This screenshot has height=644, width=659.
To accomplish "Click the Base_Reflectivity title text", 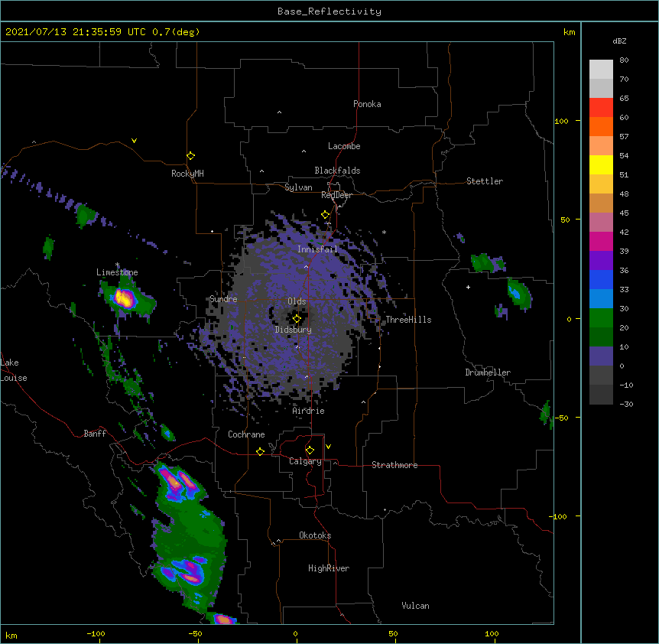I will click(x=329, y=11).
